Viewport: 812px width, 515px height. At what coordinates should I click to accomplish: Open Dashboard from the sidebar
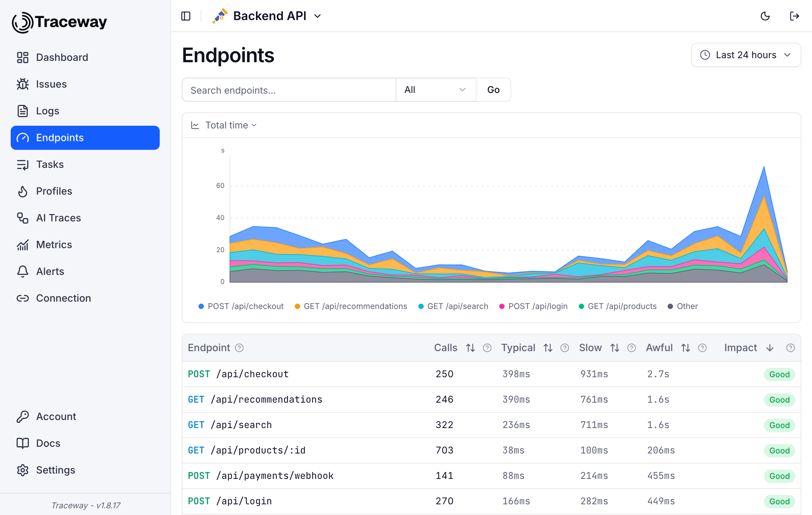click(85, 58)
